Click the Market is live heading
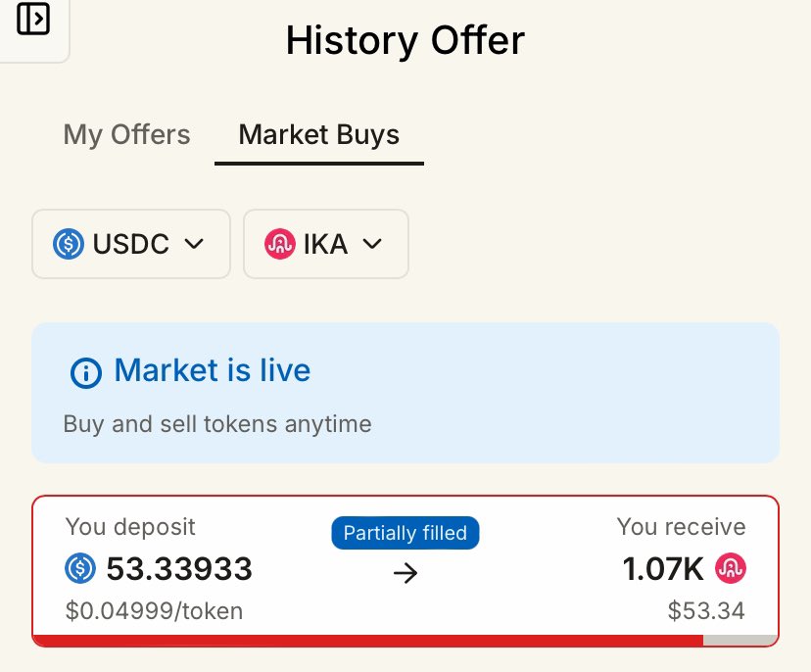 click(x=213, y=370)
